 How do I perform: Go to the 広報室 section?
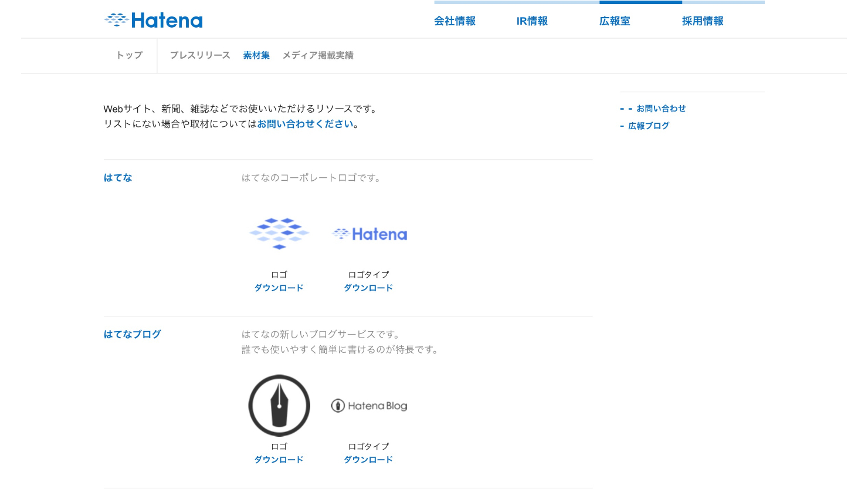(615, 21)
